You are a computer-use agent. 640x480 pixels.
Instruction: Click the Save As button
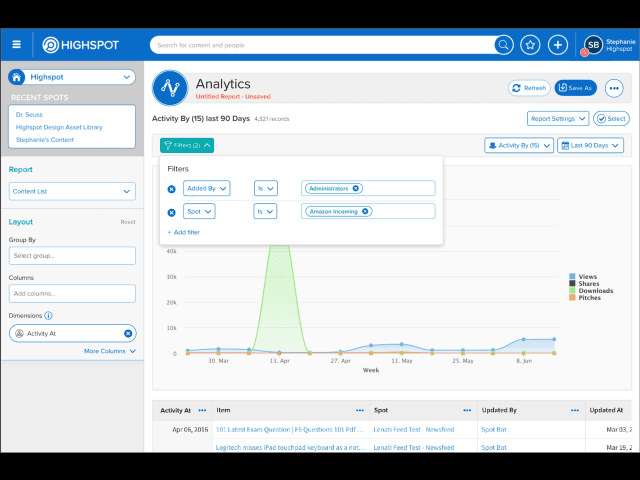click(x=576, y=88)
